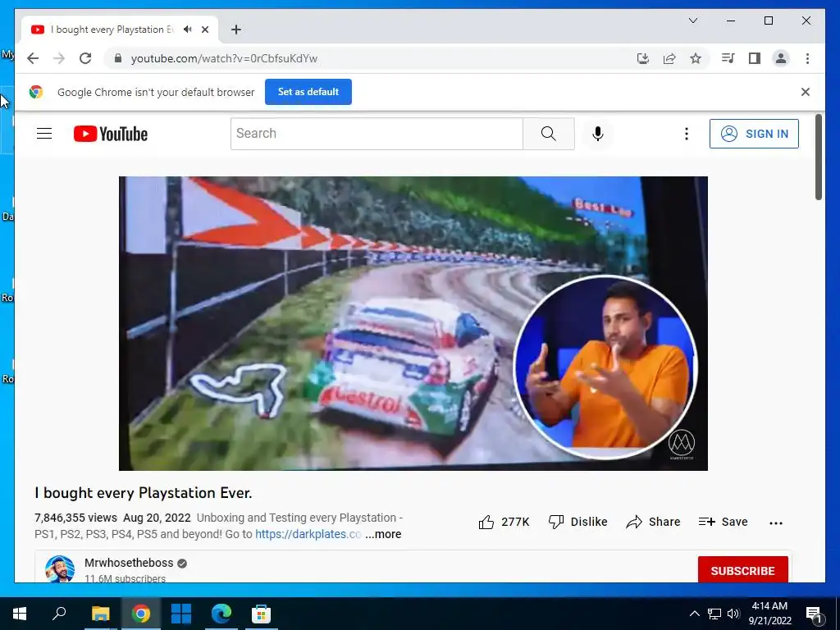Open Windows taskbar search
This screenshot has width=840, height=630.
point(59,614)
